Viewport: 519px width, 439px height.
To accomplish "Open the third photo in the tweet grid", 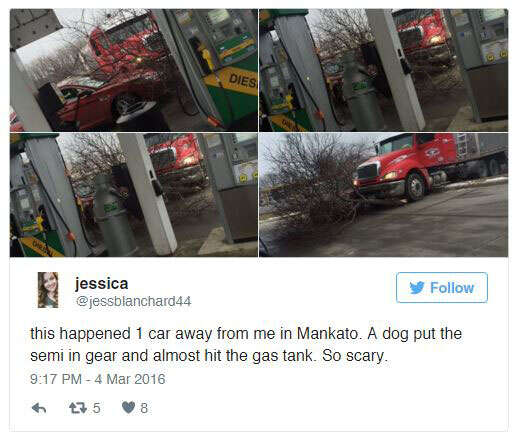I will click(x=134, y=195).
